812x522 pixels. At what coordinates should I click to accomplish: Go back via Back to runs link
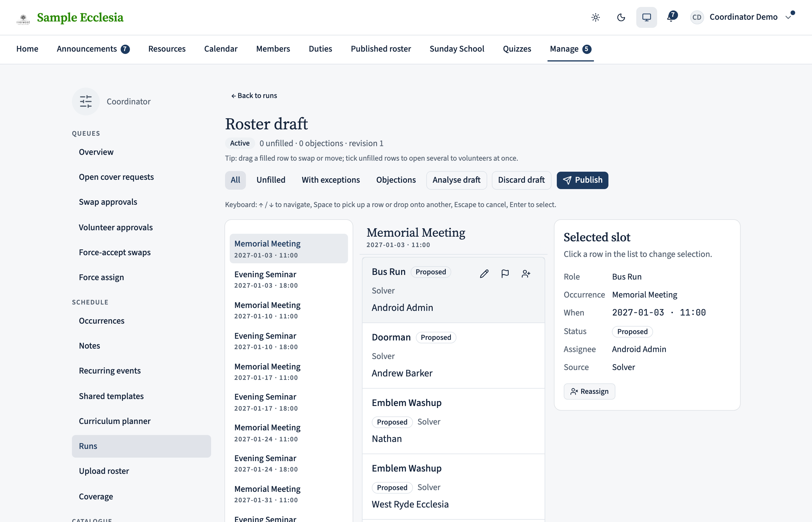pos(254,96)
